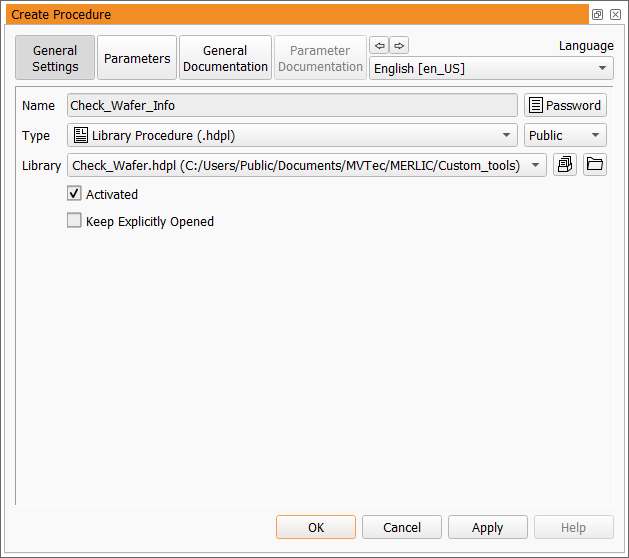This screenshot has width=629, height=558.
Task: Click the left arrow tab scroll icon
Action: click(379, 45)
